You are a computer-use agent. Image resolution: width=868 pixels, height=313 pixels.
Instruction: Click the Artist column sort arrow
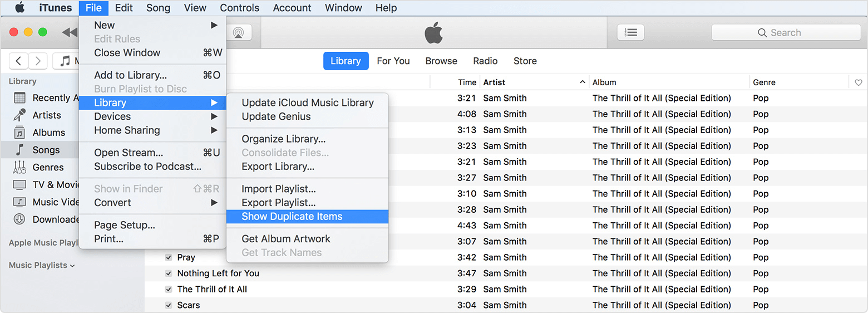point(583,82)
